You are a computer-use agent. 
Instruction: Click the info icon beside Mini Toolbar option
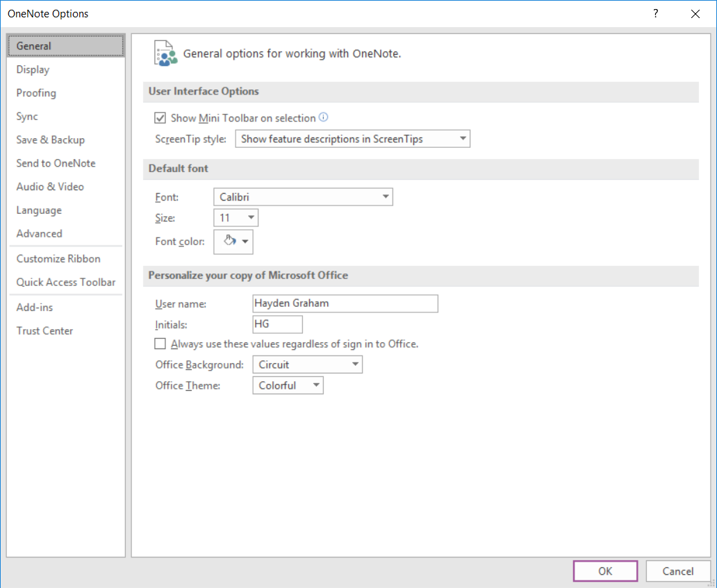[x=323, y=117]
